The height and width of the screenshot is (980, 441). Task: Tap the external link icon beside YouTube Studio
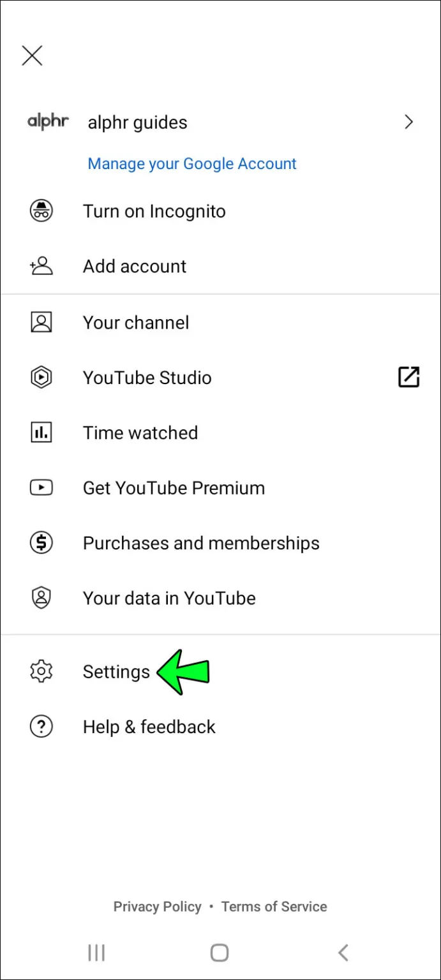[408, 377]
